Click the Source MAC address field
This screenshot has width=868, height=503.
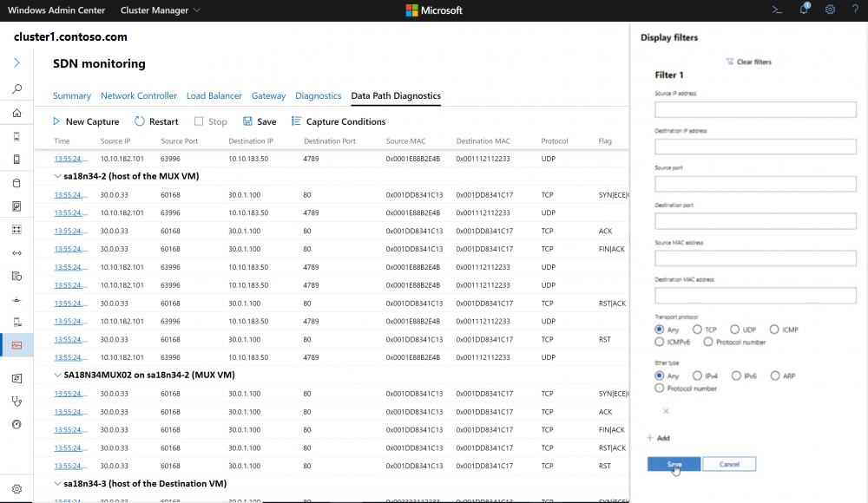[755, 258]
